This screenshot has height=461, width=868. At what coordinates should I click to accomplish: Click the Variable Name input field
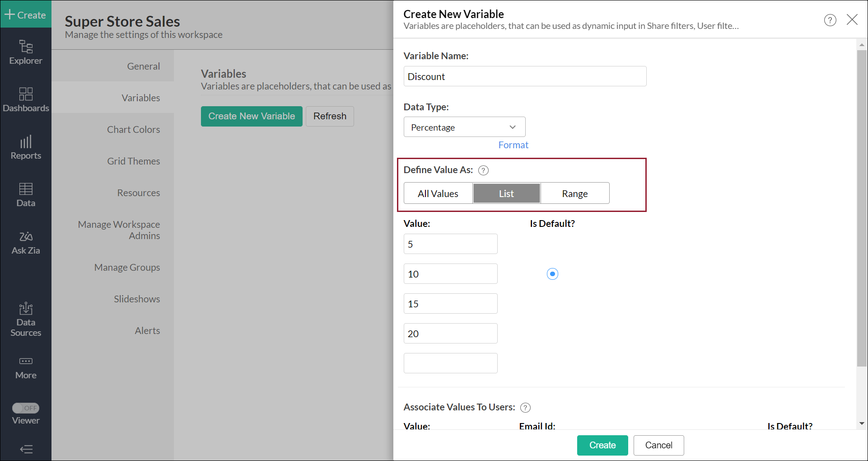coord(525,76)
